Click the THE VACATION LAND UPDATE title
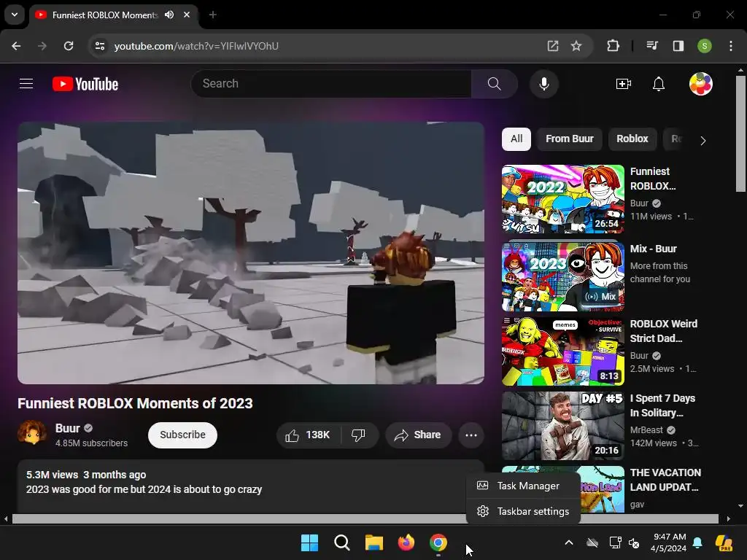 click(x=665, y=480)
